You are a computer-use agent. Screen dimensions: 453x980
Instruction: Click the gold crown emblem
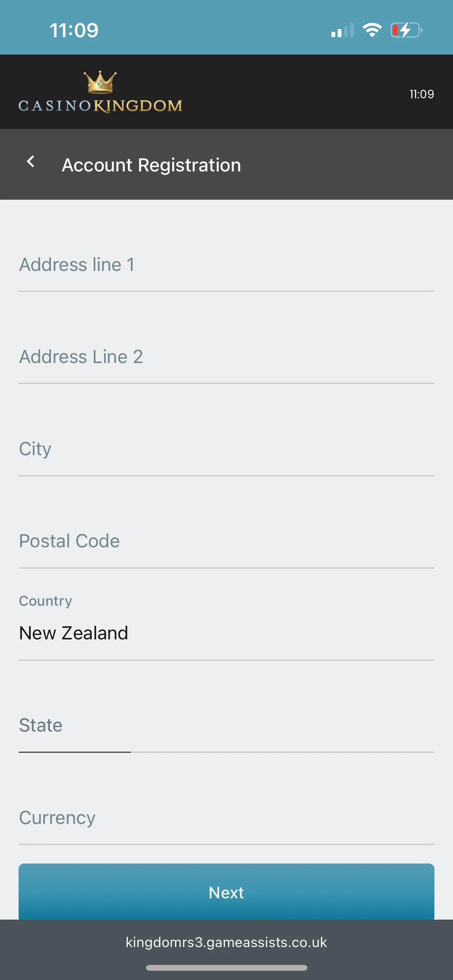click(100, 82)
